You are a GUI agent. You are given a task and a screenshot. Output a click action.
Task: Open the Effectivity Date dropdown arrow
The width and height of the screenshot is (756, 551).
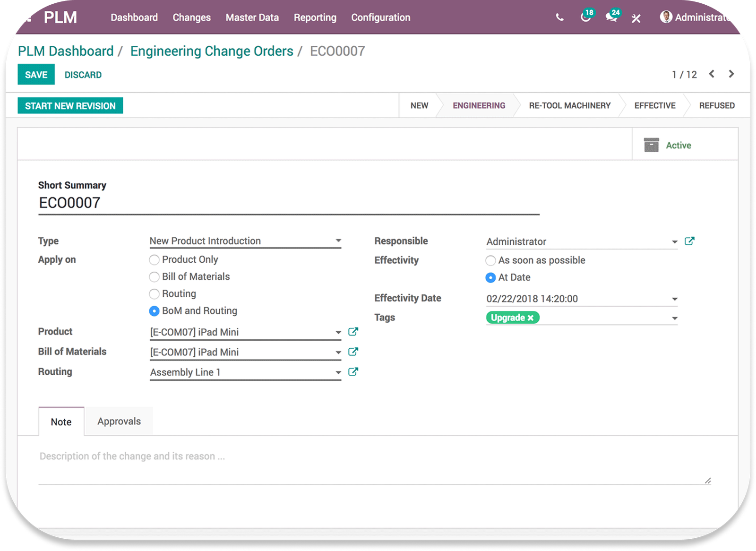(674, 299)
